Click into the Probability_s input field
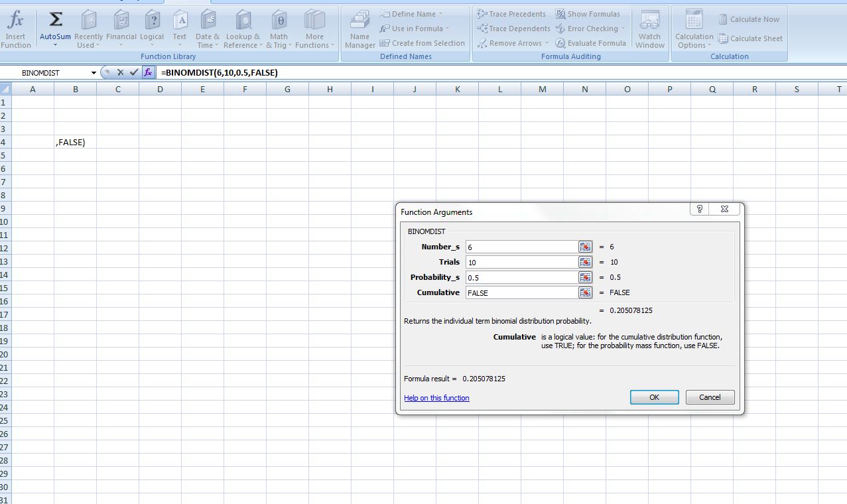This screenshot has width=847, height=504. click(x=521, y=277)
